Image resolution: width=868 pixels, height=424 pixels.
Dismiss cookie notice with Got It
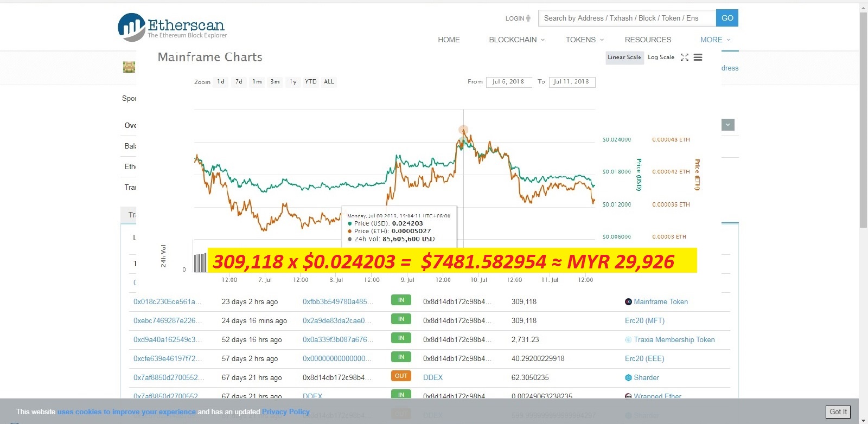(x=838, y=412)
